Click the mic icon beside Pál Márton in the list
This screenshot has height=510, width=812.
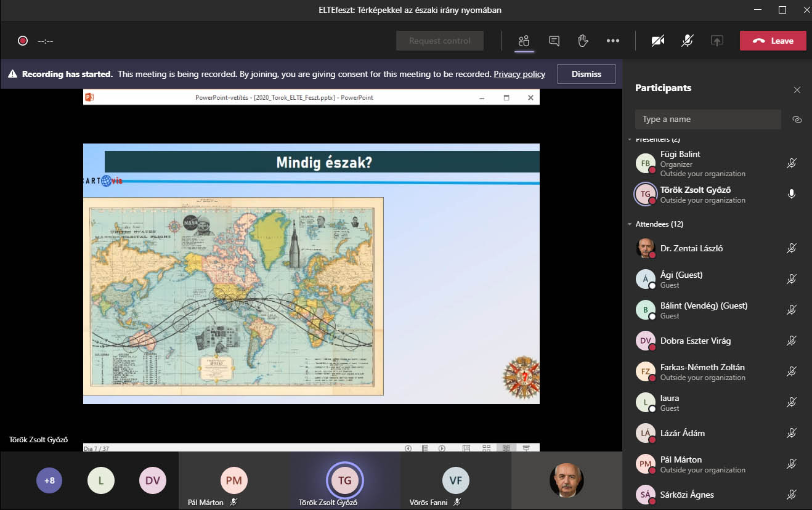[792, 464]
